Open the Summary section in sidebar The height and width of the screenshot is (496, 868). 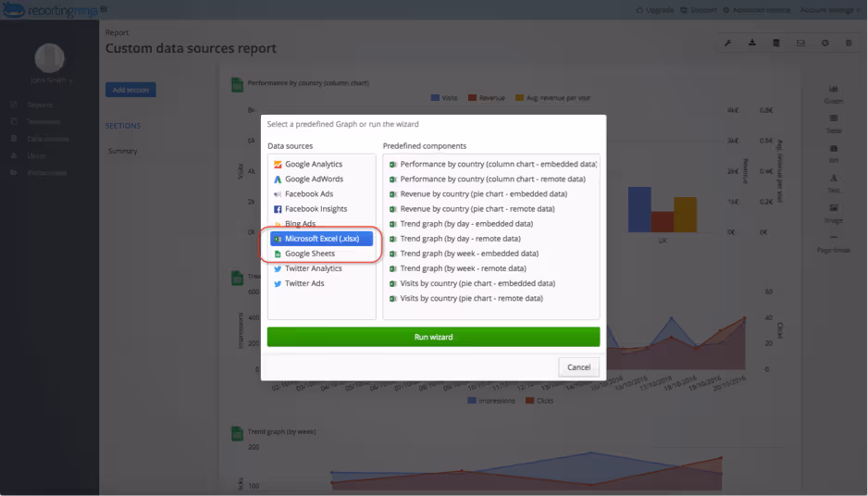[x=123, y=151]
